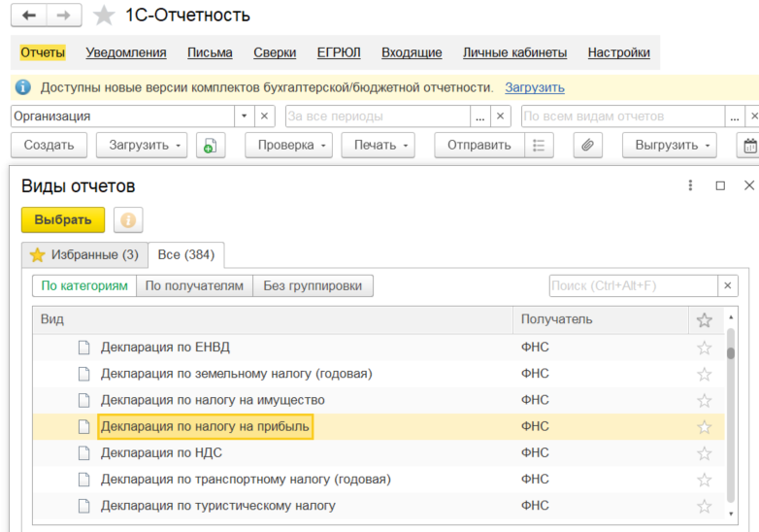Open the ЕГРЮЛ section
This screenshot has width=759, height=532.
click(x=339, y=52)
